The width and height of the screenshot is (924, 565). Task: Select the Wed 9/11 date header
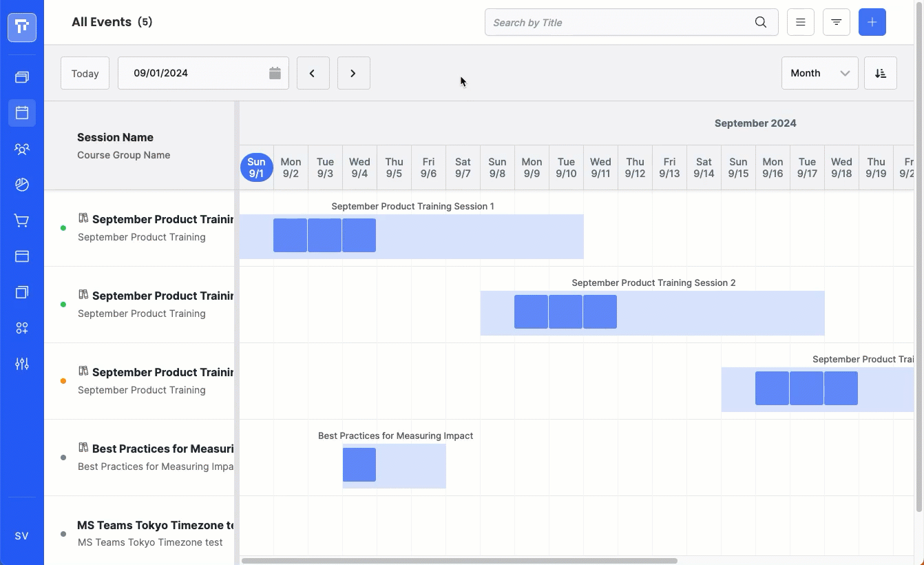click(x=600, y=167)
